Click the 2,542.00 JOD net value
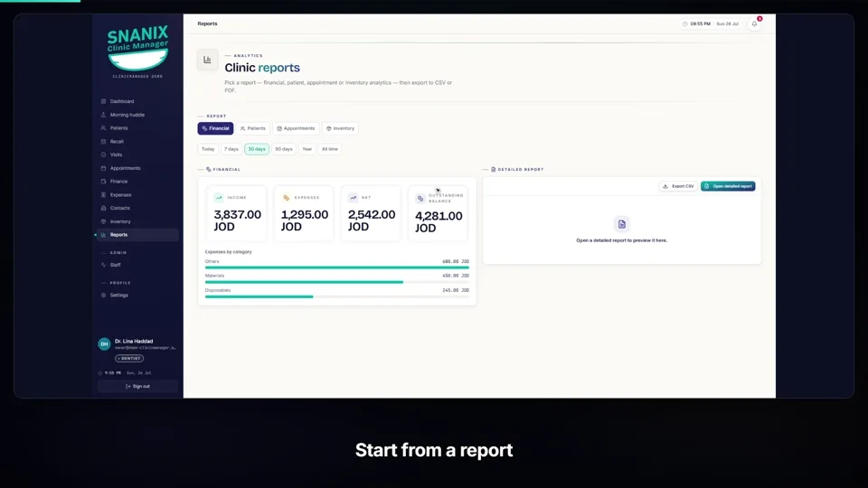This screenshot has width=868, height=488. pos(372,221)
